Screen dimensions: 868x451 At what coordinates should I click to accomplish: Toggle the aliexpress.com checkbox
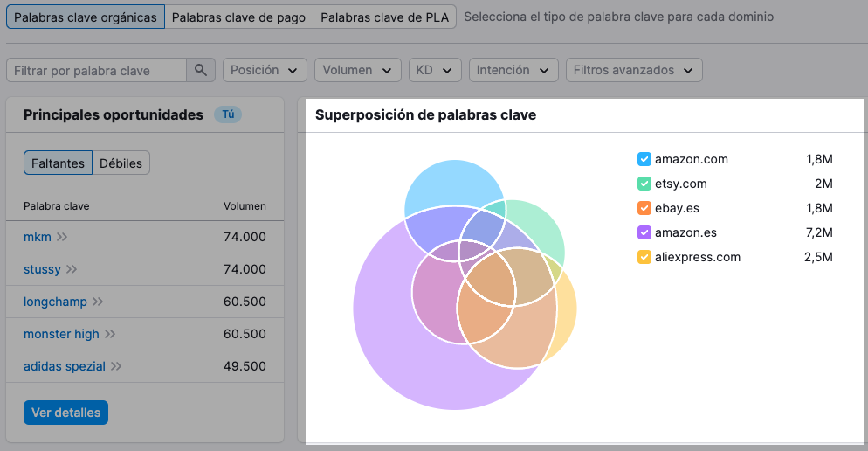[x=644, y=257]
